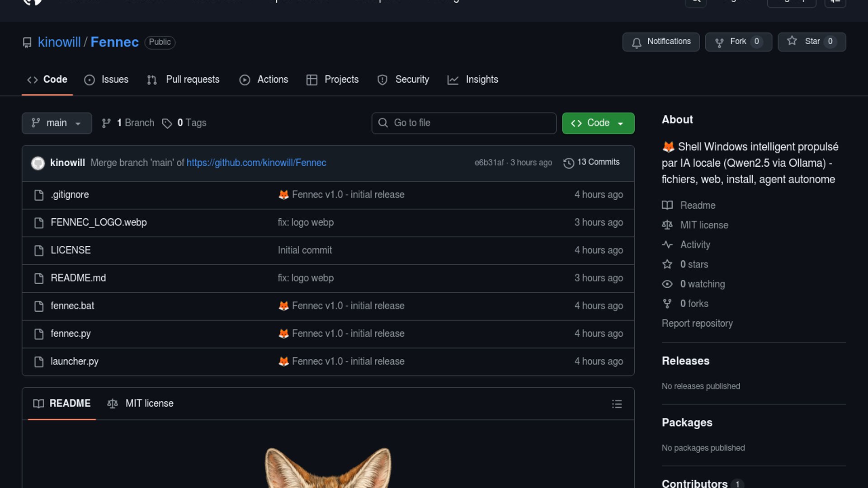Click Report repository link
Viewport: 868px width, 488px height.
click(697, 324)
